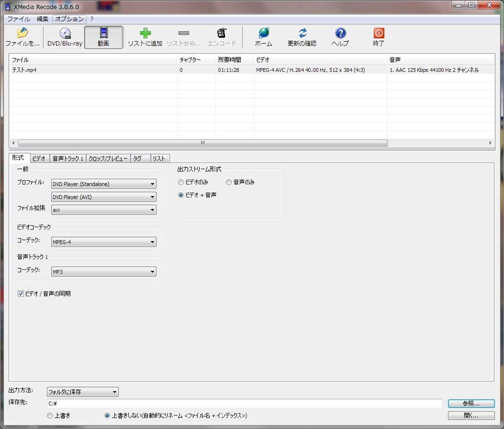504x429 pixels.
Task: Select ビデオのみ output stream option
Action: point(181,182)
